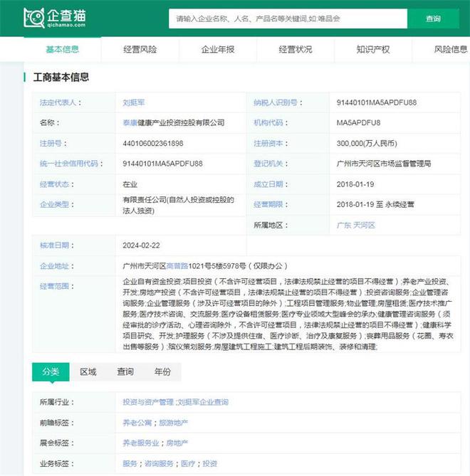The width and height of the screenshot is (470, 476).
Task: Click the 注册资本 label link
Action: tap(268, 143)
